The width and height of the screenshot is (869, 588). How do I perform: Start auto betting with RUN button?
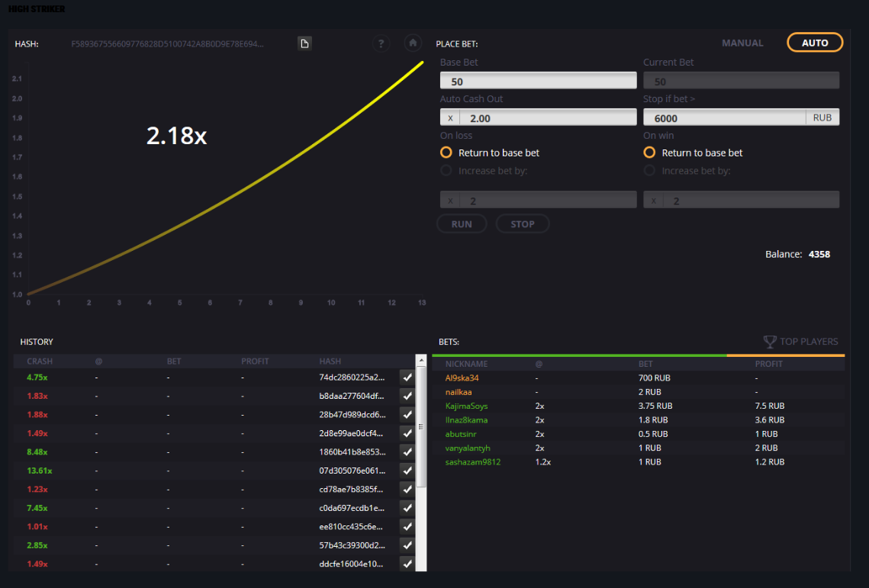(x=462, y=224)
